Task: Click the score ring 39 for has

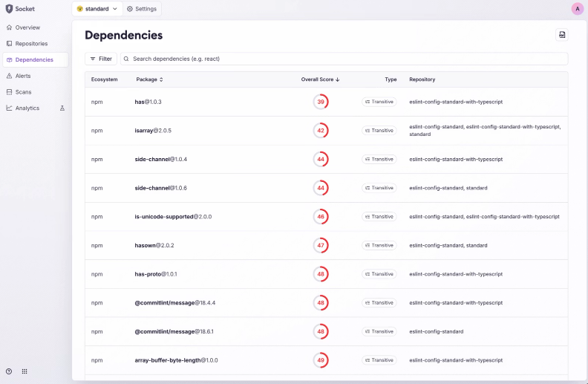Action: pyautogui.click(x=321, y=102)
